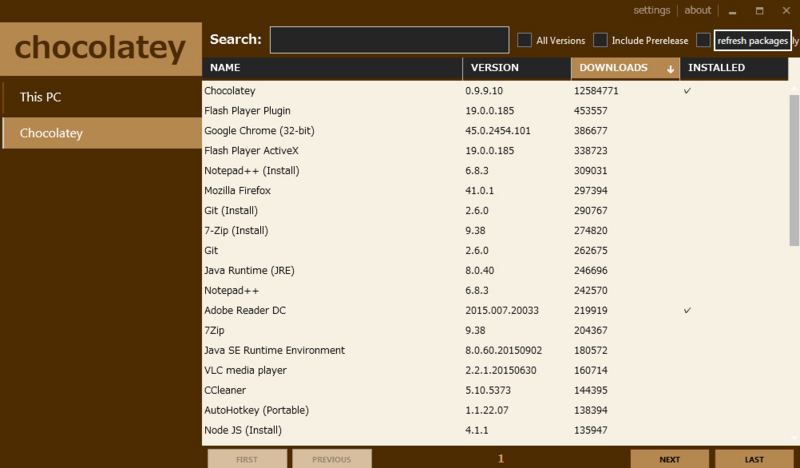The width and height of the screenshot is (800, 468).
Task: Select the AutoHotkey (Portable) row
Action: point(495,410)
